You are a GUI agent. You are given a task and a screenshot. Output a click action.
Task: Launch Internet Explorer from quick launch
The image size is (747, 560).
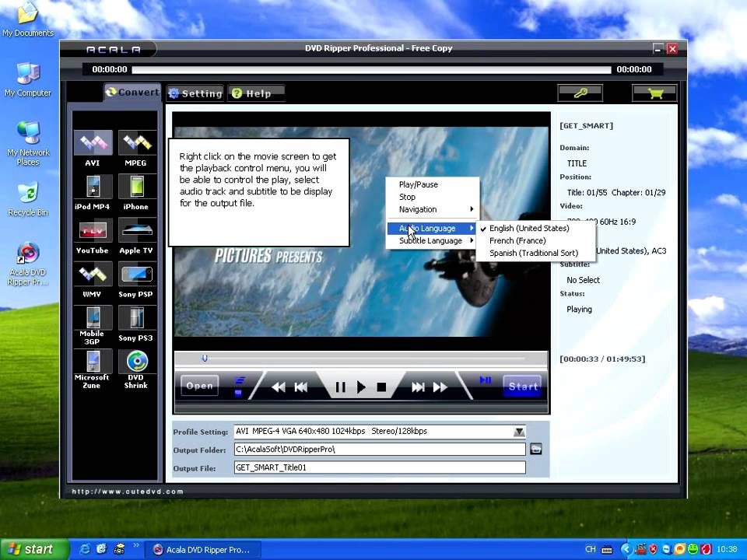coord(86,550)
